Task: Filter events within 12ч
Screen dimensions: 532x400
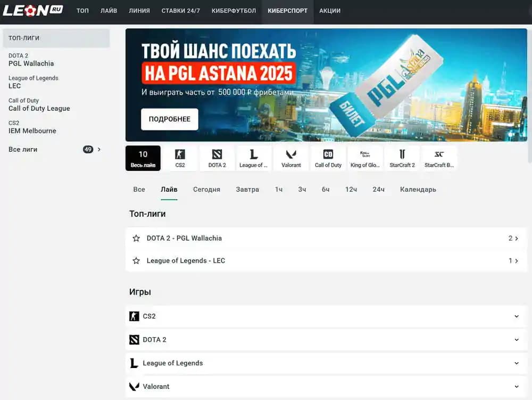Action: (351, 190)
